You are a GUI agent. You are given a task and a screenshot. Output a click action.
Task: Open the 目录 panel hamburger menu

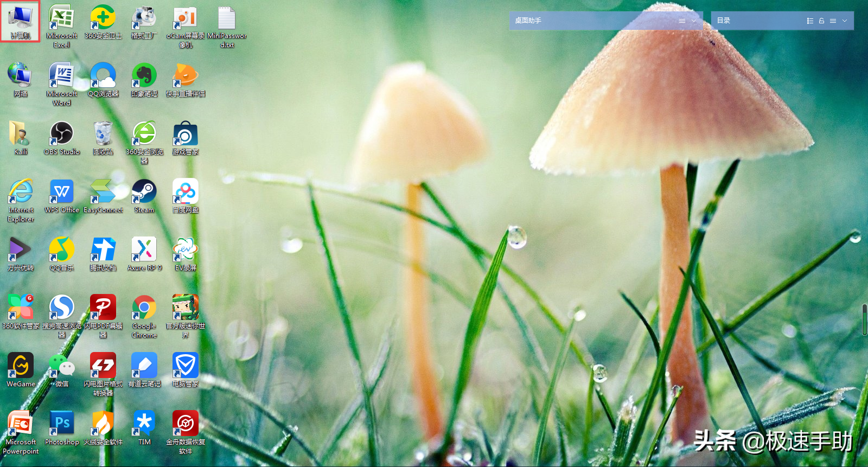click(x=833, y=21)
